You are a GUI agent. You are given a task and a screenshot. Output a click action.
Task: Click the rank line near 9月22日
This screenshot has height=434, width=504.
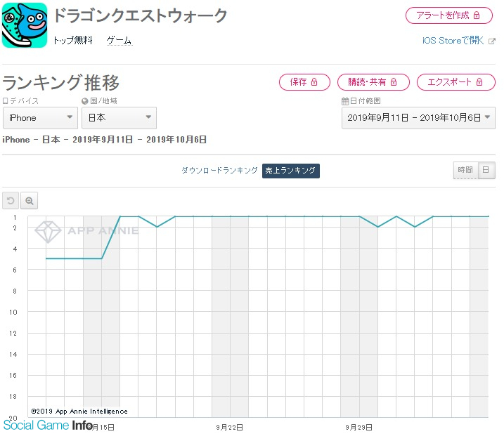(221, 216)
